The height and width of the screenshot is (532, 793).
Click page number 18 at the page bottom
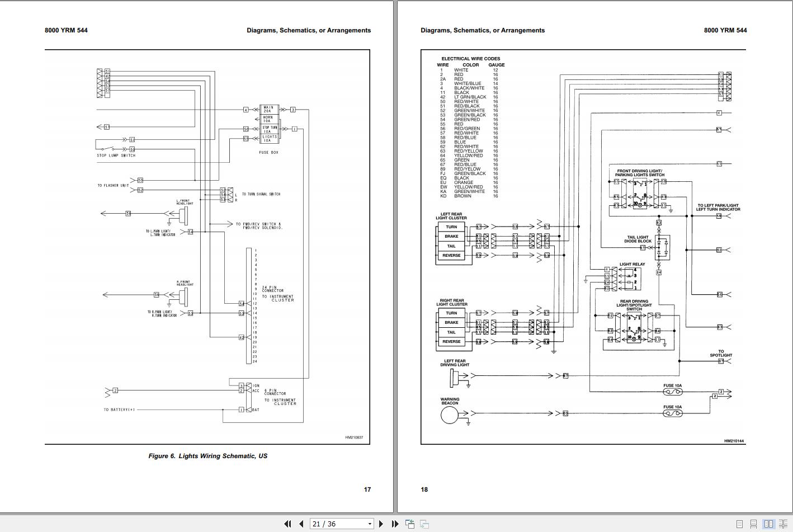coord(424,489)
